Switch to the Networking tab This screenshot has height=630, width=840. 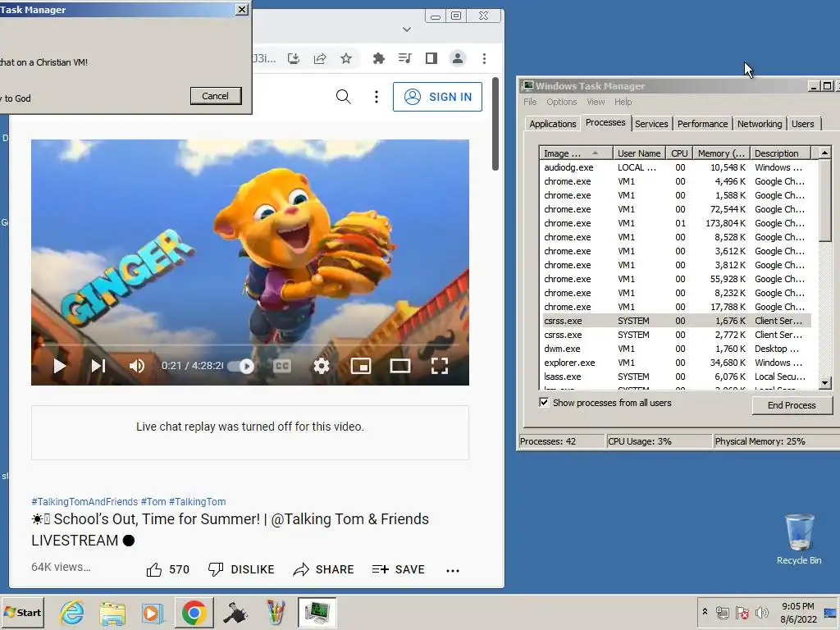(759, 124)
